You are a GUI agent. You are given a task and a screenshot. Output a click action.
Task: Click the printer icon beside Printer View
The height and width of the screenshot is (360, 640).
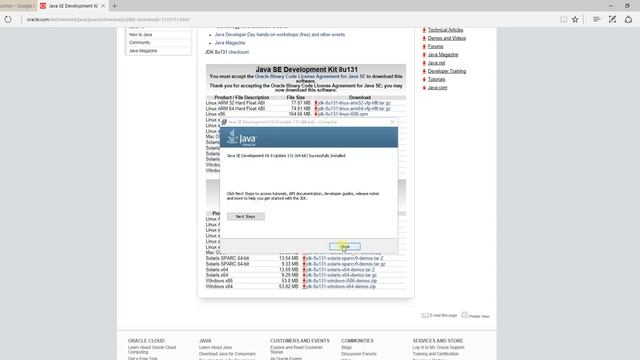[x=464, y=315]
